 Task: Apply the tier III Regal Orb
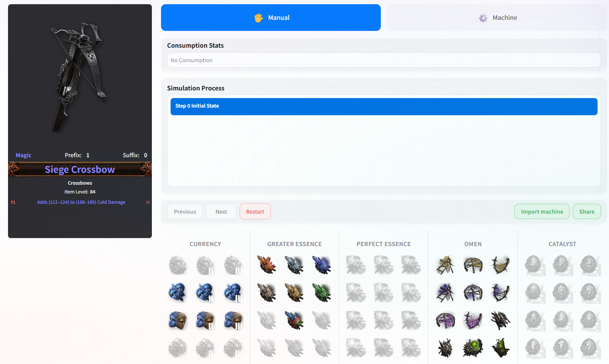233,320
